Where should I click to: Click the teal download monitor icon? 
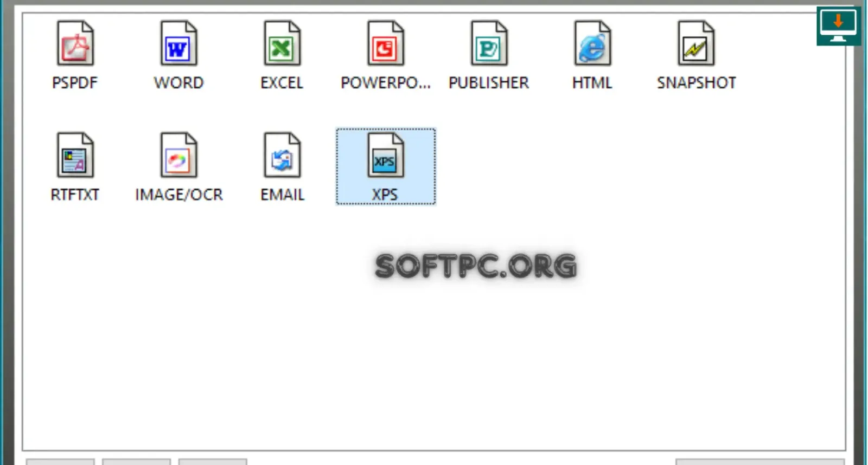tap(838, 26)
